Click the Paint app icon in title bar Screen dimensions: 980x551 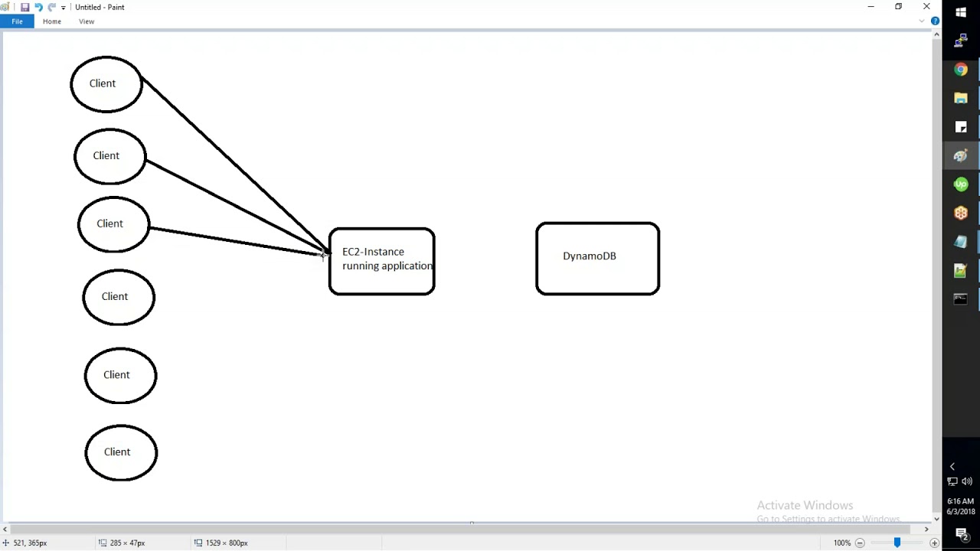5,7
